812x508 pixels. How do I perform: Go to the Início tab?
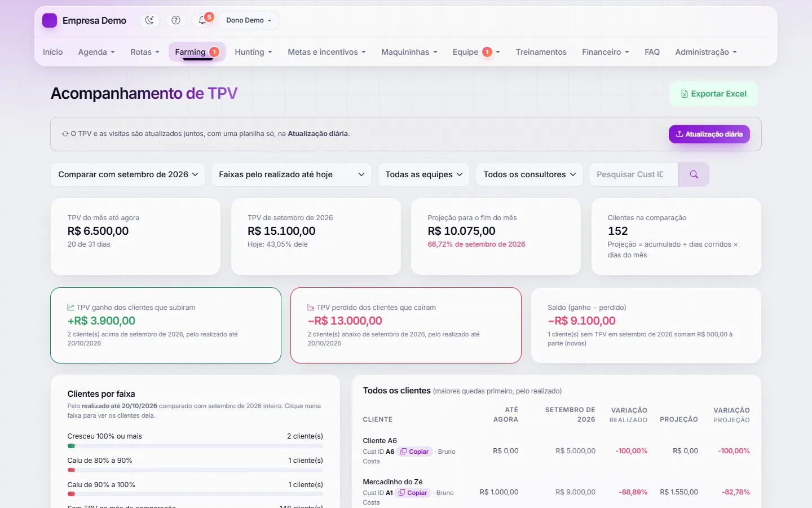[53, 52]
